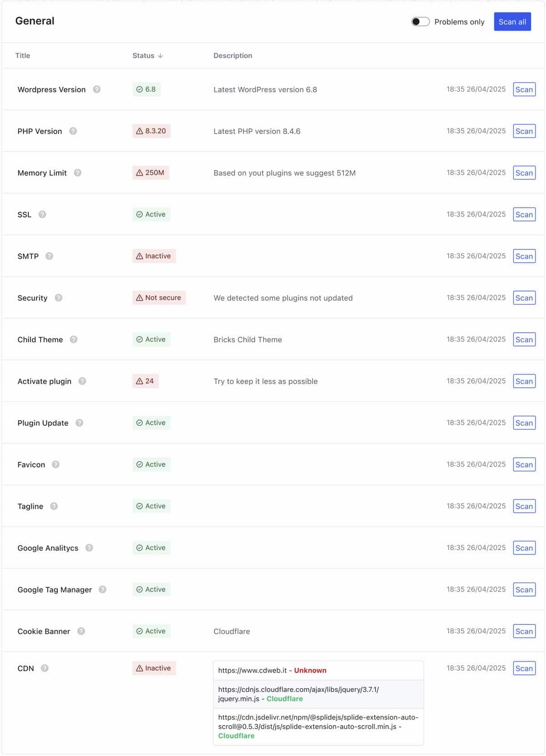
Task: Open the Activate plugin help icon
Action: tap(82, 381)
